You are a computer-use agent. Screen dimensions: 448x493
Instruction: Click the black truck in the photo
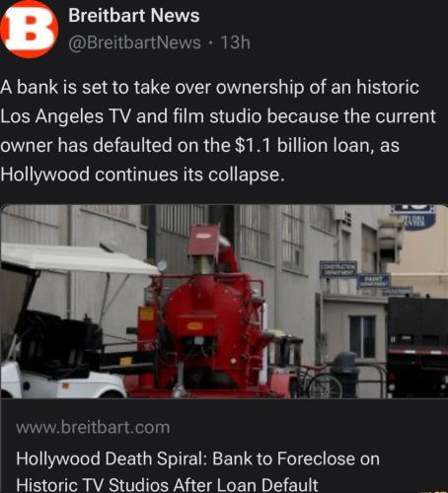pos(417,347)
